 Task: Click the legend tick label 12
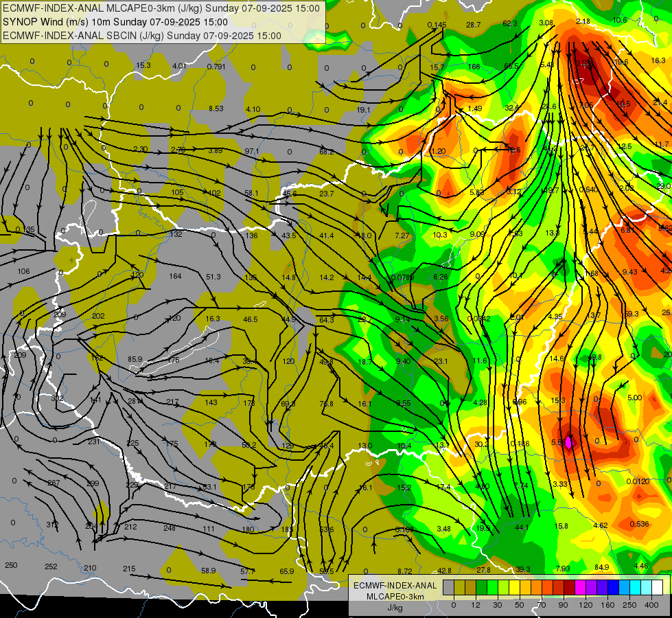tap(475, 605)
